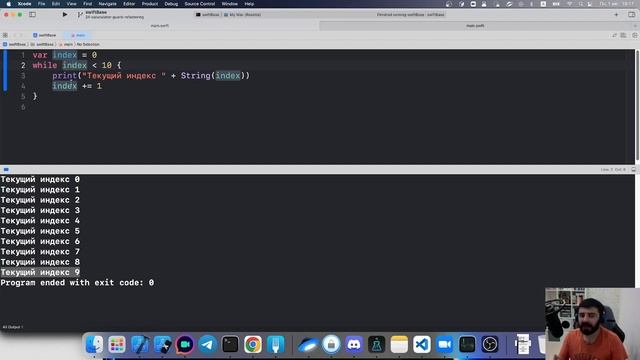Open Xcode from the Dock

[x=140, y=344]
